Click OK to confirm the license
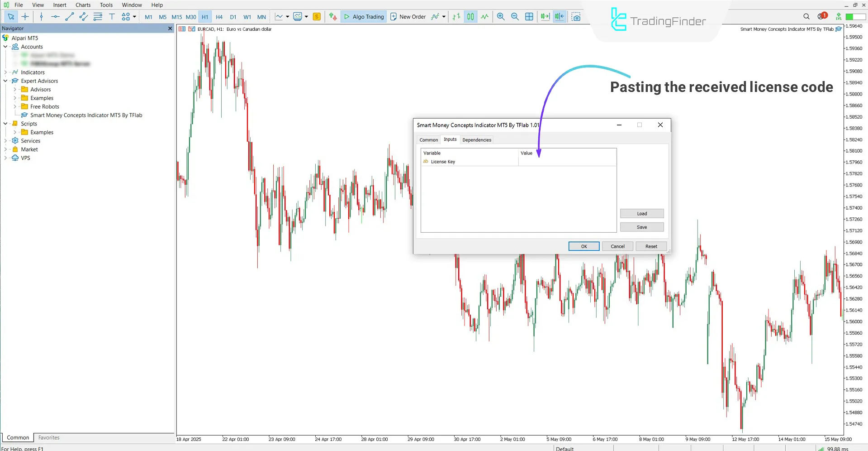Screen dimensions: 868x451 tap(583, 246)
